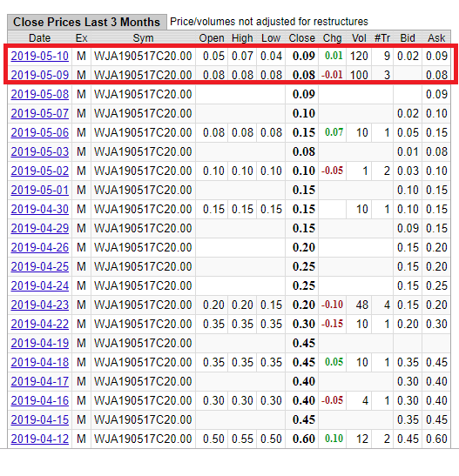The image size is (459, 476).
Task: Click bid 0.45 in 2019-04-12 row
Action: tap(408, 439)
